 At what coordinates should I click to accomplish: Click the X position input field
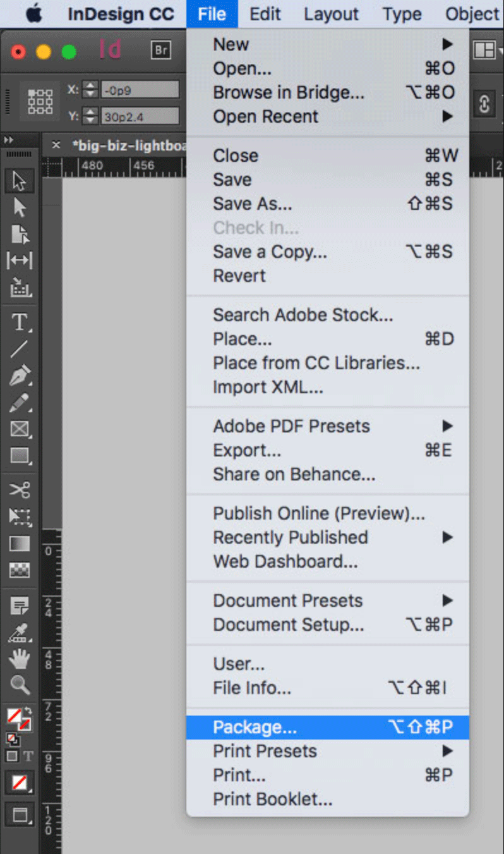[x=140, y=90]
